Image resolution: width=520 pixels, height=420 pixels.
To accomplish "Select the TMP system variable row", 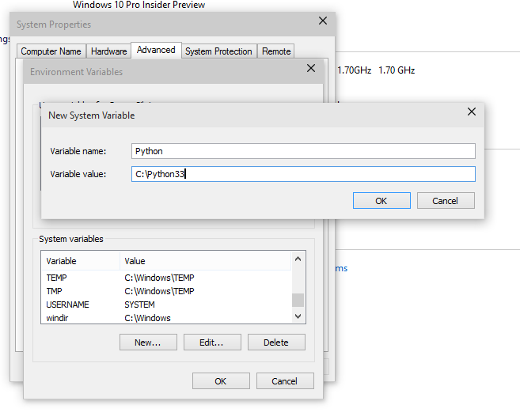I will [x=166, y=291].
